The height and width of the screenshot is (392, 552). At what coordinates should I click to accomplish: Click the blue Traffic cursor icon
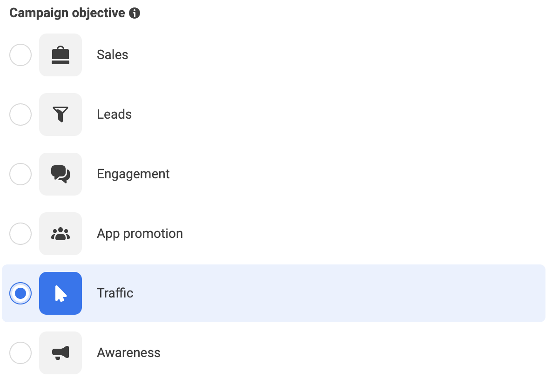(x=61, y=293)
